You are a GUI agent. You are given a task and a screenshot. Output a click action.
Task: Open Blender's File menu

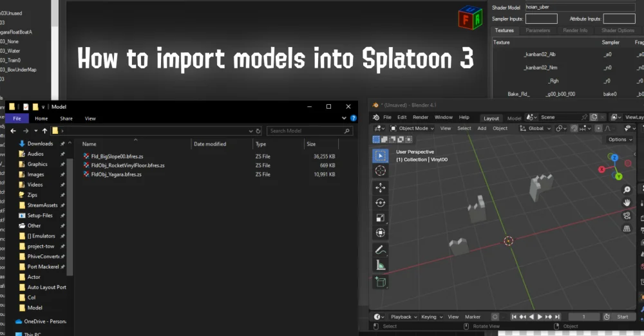(387, 117)
